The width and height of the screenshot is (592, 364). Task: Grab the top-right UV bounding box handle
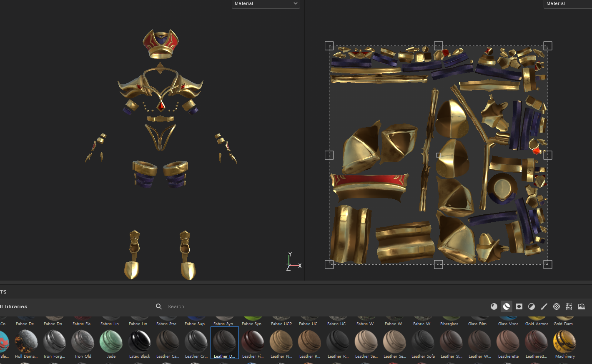coord(548,46)
